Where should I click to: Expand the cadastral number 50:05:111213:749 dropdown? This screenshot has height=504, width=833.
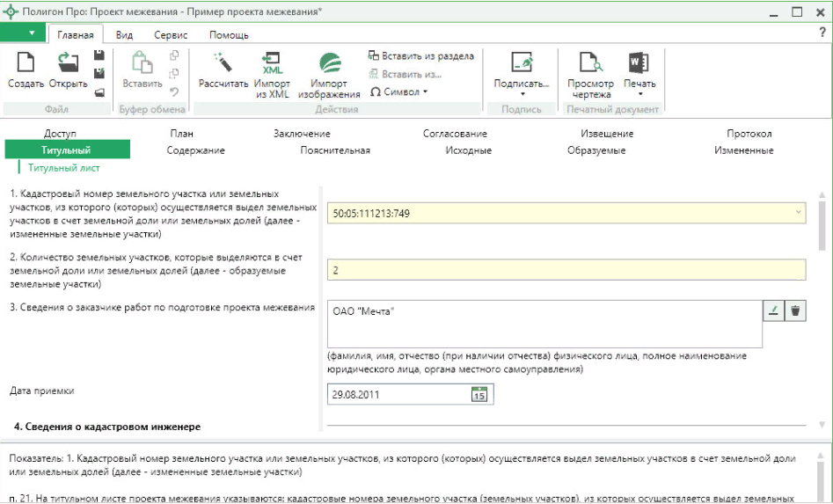[x=798, y=213]
